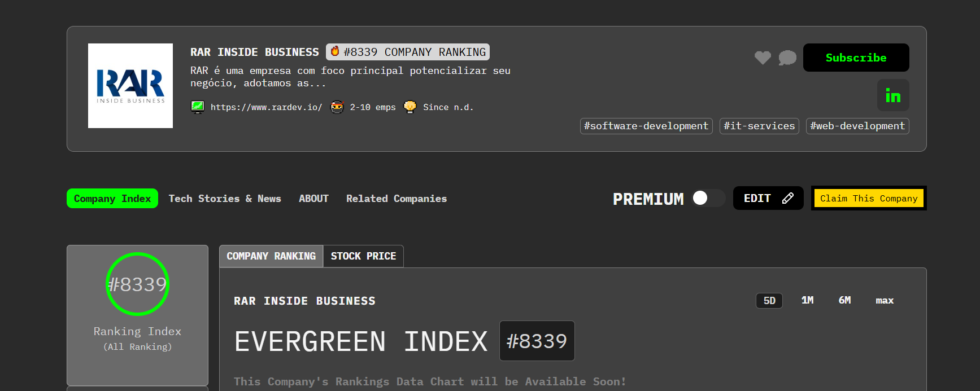Click the company description text
Screen dimensions: 980x391
point(350,77)
